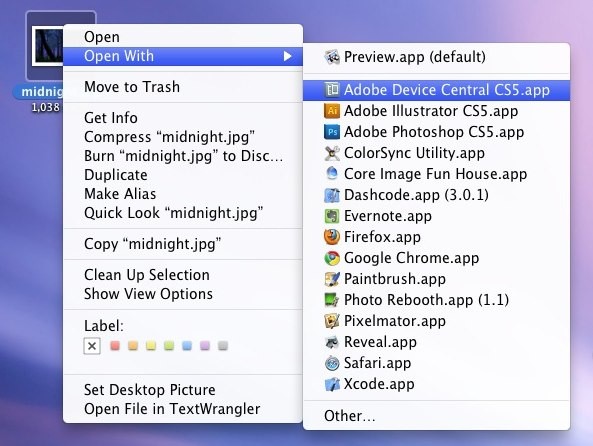Screen dimensions: 593x446
Task: Click the Photo Rebooth icon
Action: 332,300
